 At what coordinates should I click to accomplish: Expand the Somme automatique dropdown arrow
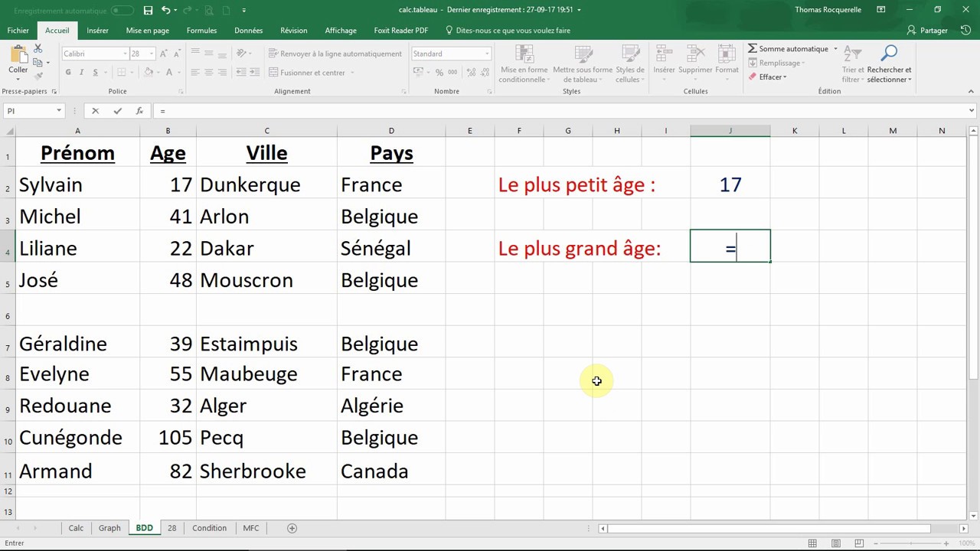(835, 49)
